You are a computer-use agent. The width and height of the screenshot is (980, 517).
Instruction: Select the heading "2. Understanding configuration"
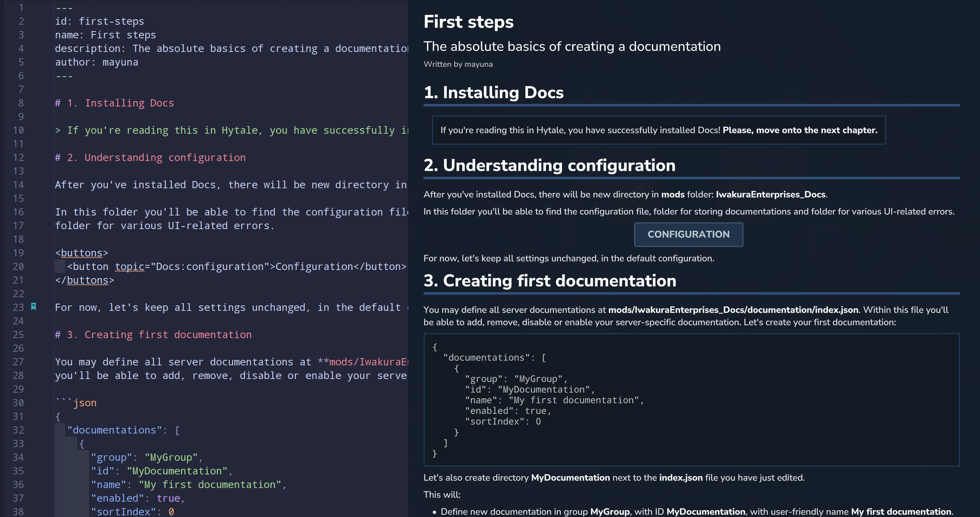point(549,166)
